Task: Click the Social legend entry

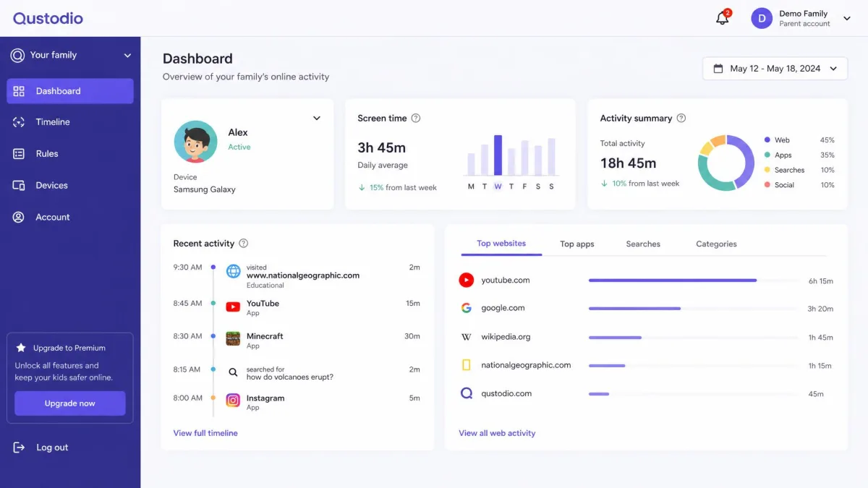Action: (799, 185)
